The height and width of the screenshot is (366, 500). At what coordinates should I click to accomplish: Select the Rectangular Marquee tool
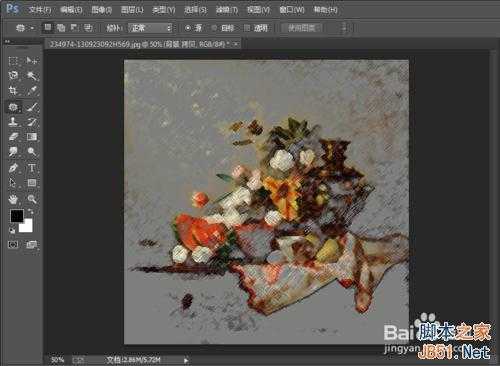point(13,61)
